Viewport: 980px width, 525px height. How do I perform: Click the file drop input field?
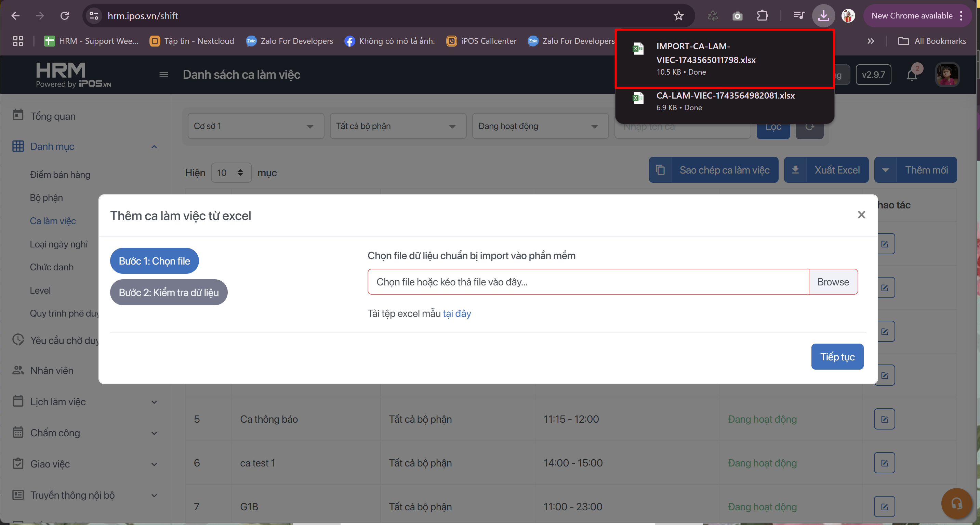tap(588, 282)
